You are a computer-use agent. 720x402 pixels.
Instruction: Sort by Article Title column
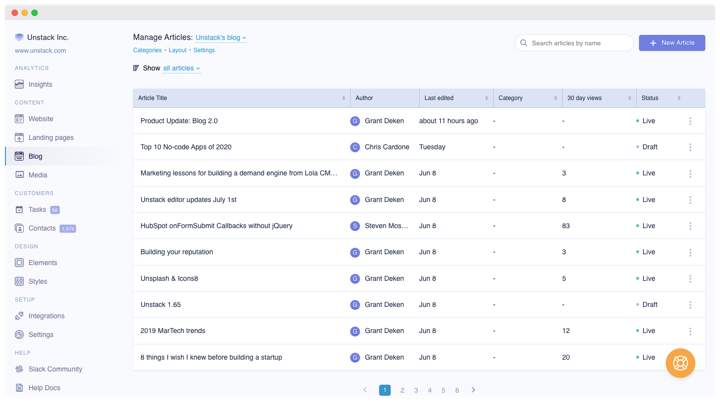pos(343,98)
